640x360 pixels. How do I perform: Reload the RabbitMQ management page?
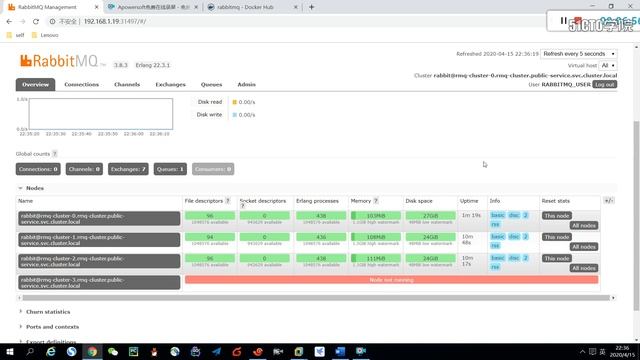pyautogui.click(x=36, y=21)
